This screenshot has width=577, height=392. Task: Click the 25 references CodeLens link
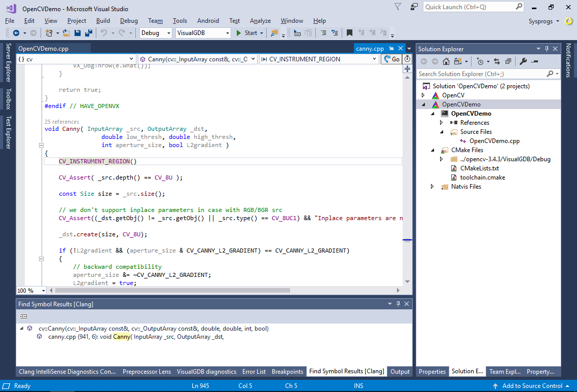(x=62, y=122)
